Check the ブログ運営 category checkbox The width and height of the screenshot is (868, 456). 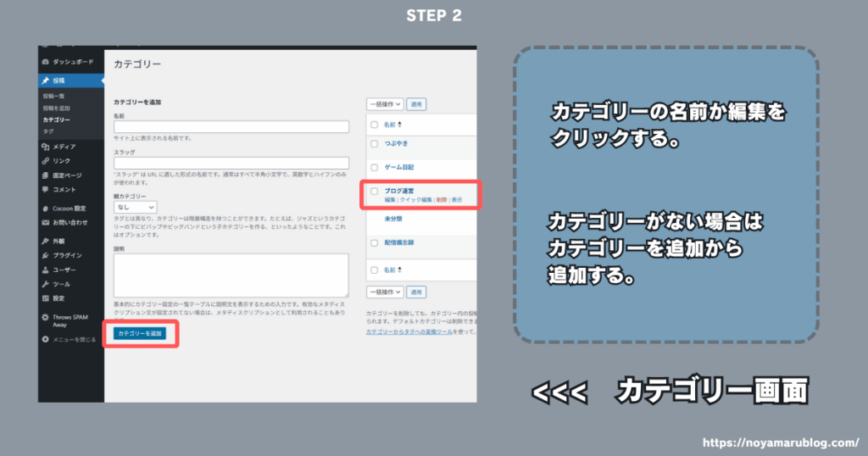374,192
